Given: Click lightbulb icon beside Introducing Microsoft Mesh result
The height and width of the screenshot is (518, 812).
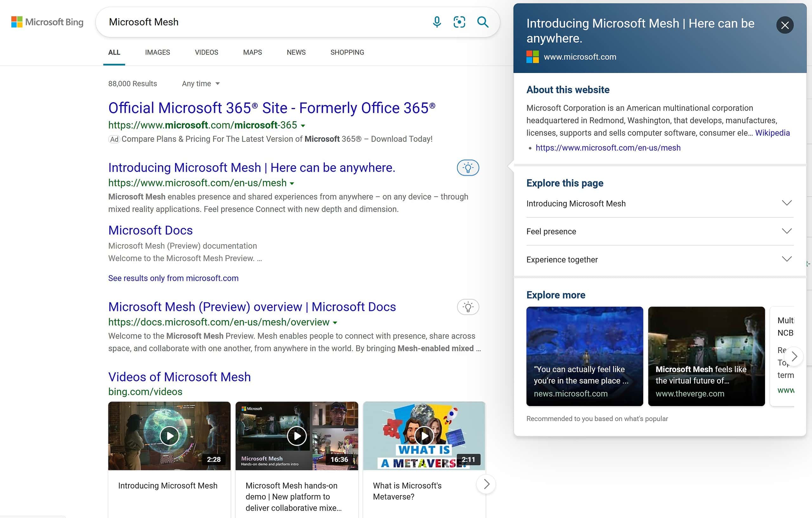Looking at the screenshot, I should coord(468,167).
